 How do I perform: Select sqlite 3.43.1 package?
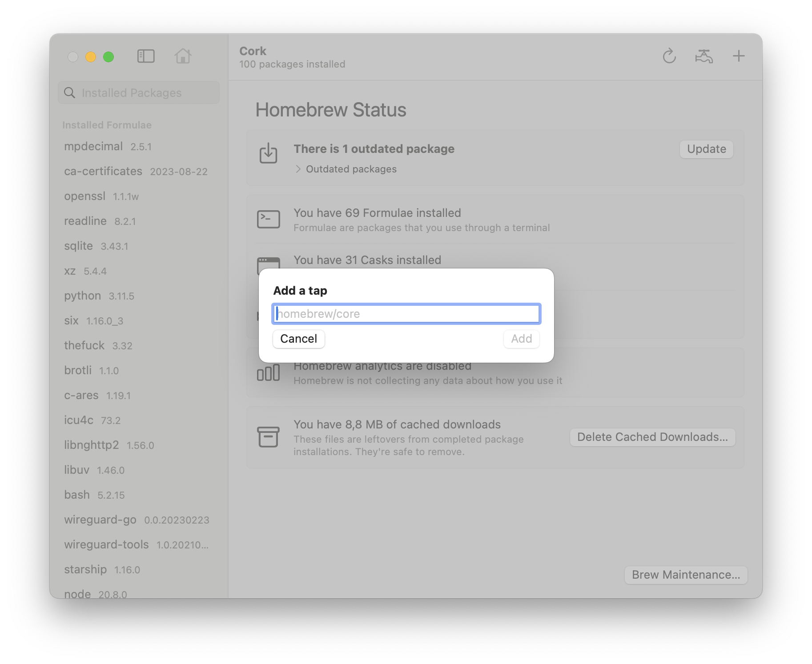139,246
